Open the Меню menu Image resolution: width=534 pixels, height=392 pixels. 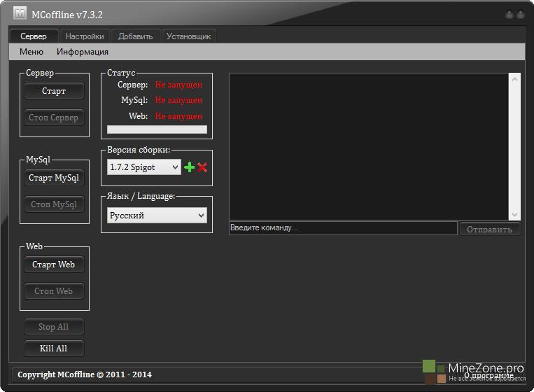pos(31,52)
